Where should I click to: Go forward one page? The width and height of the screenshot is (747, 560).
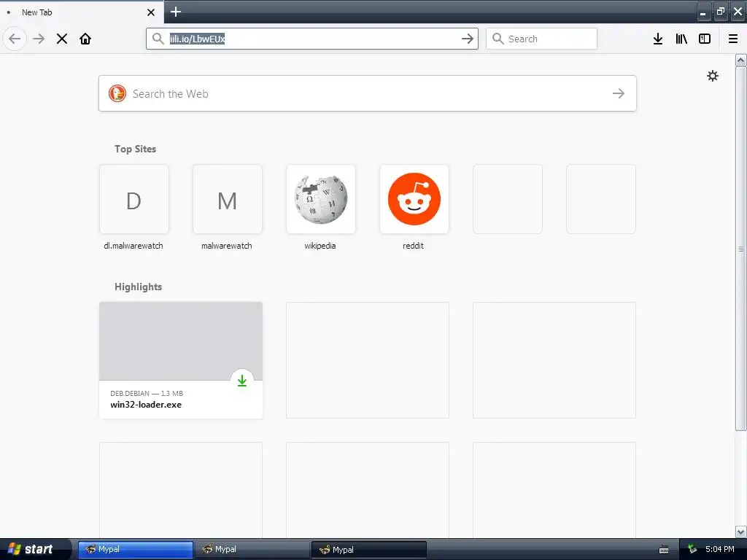39,39
